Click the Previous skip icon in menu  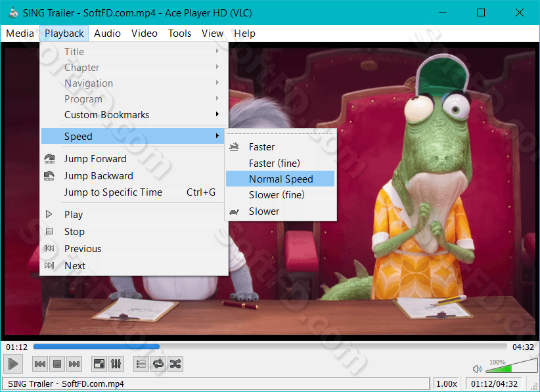click(49, 248)
